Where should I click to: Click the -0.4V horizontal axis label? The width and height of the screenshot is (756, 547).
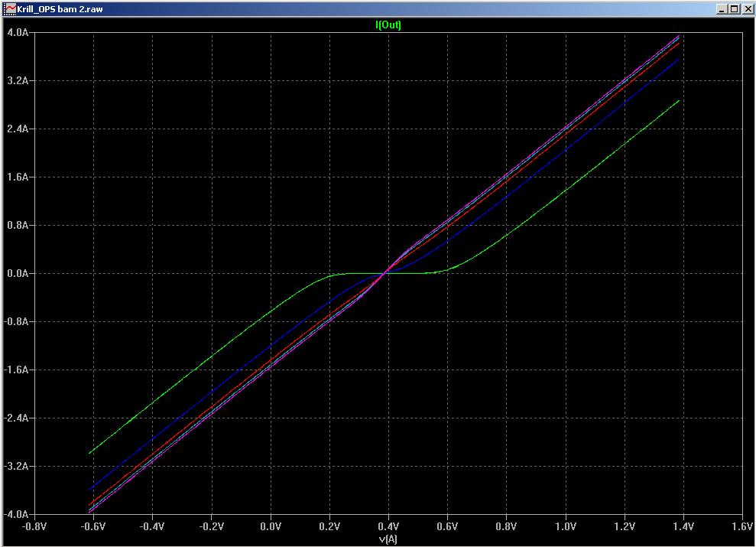pyautogui.click(x=152, y=526)
